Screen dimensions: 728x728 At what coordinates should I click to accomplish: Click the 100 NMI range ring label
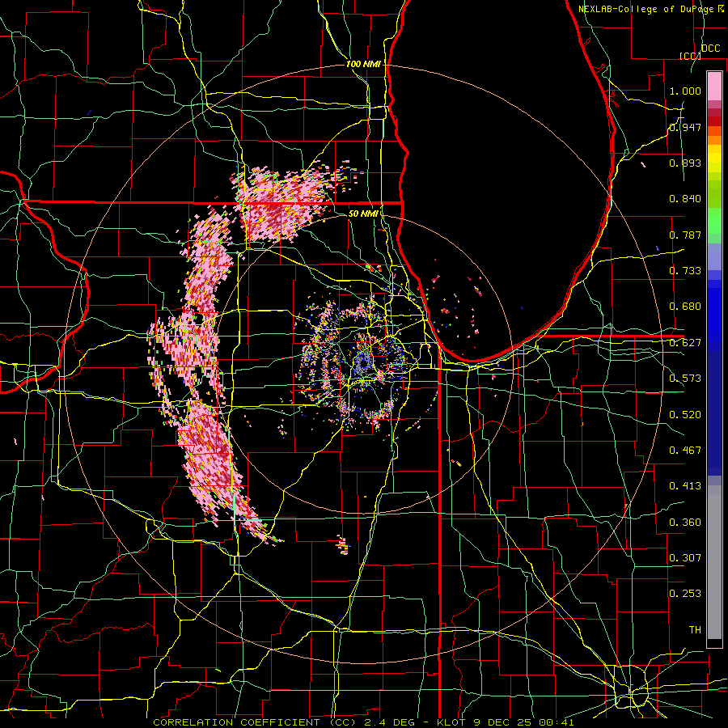[x=363, y=64]
